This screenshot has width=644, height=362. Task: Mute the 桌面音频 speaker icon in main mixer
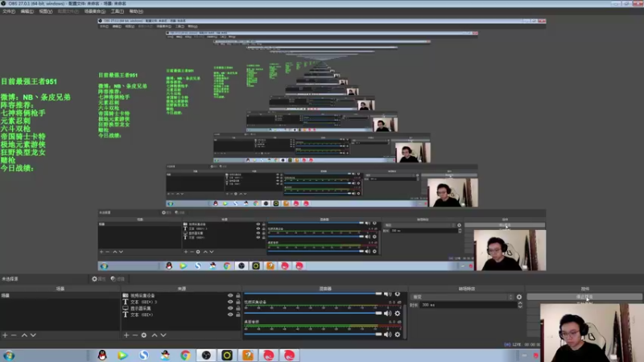(x=388, y=335)
